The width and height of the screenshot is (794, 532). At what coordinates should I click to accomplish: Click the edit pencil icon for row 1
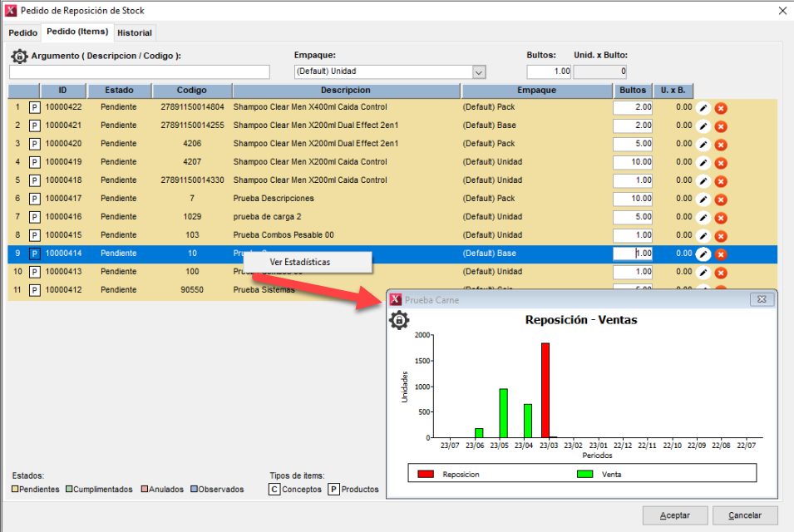click(x=703, y=107)
